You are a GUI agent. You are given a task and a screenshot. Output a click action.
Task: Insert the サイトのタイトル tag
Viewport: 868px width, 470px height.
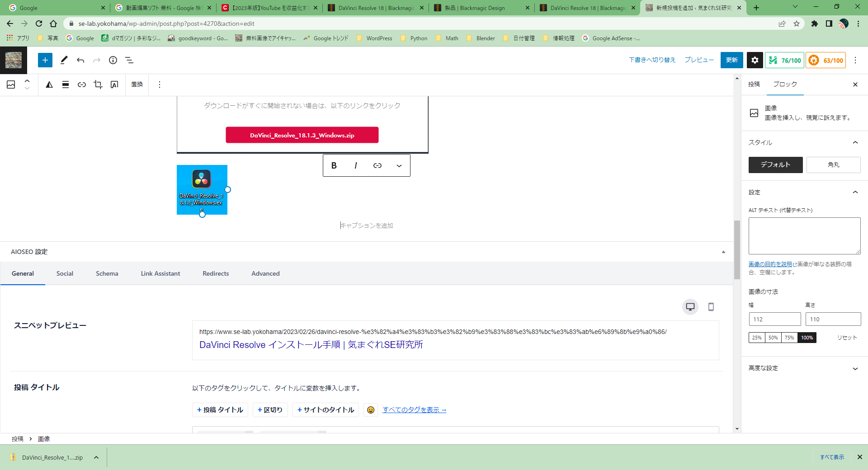pyautogui.click(x=325, y=410)
